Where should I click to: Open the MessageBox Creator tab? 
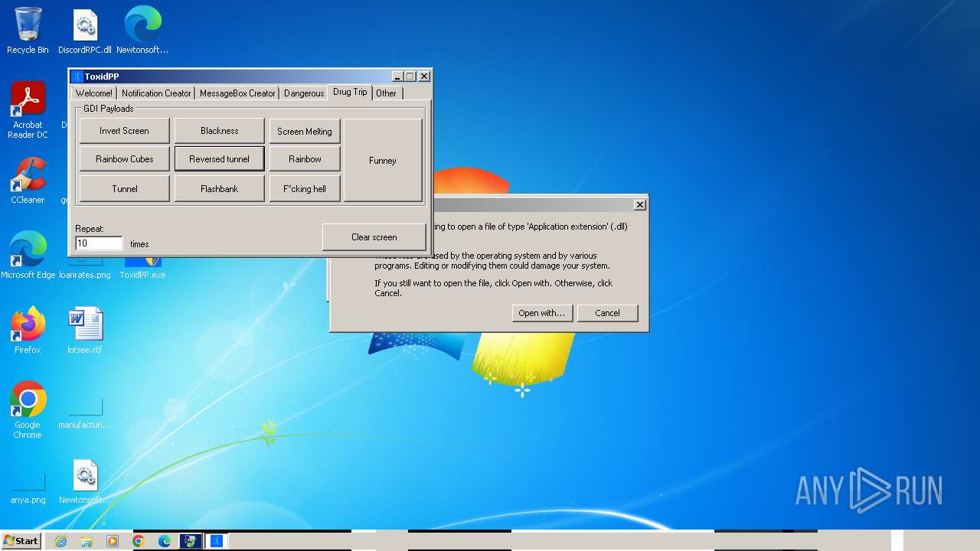237,93
